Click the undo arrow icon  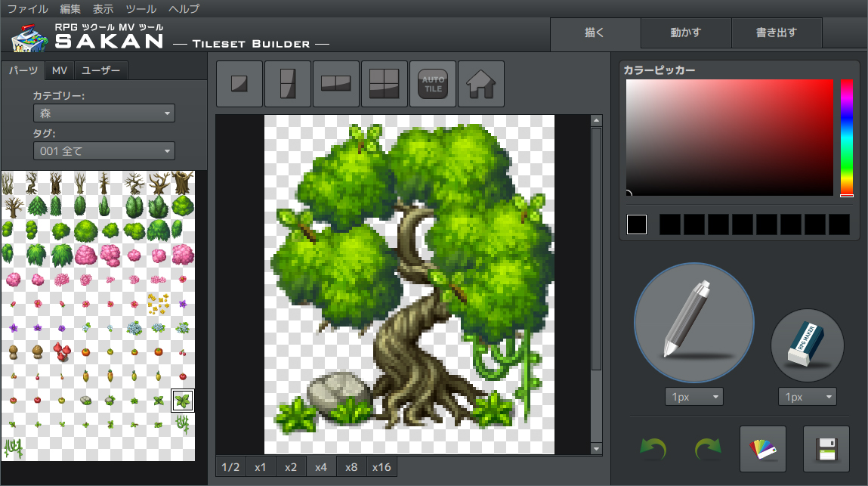pyautogui.click(x=653, y=448)
